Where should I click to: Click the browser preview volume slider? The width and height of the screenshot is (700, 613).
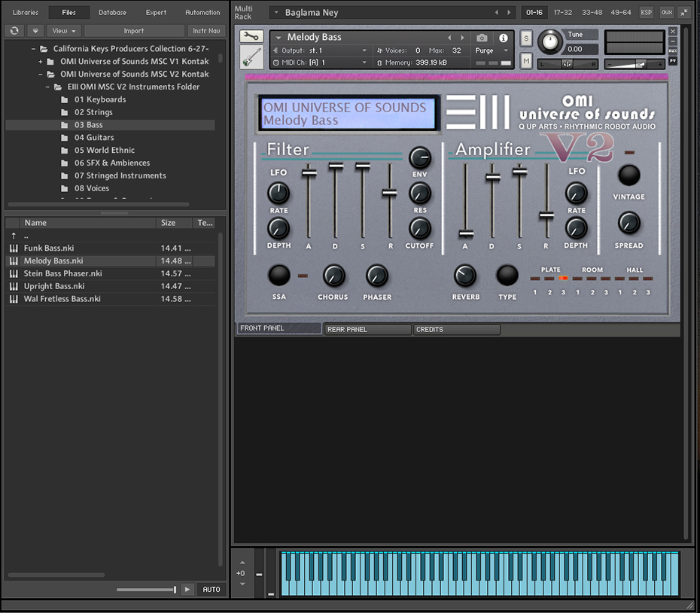click(x=147, y=590)
